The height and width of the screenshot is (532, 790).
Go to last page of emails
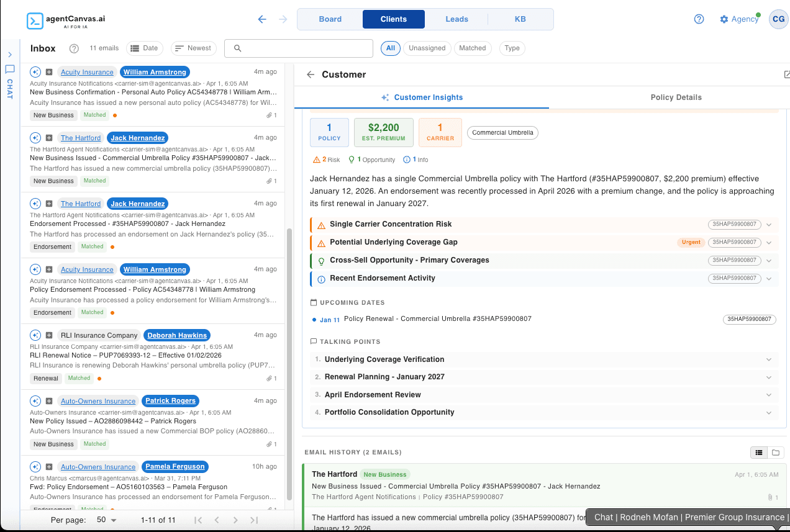(x=254, y=520)
